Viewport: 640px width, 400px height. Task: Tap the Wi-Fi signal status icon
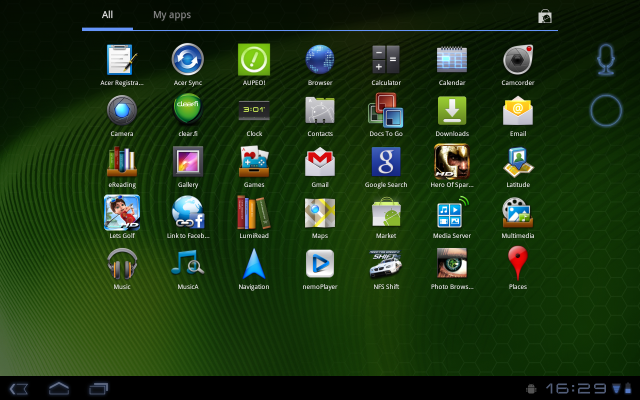click(616, 389)
